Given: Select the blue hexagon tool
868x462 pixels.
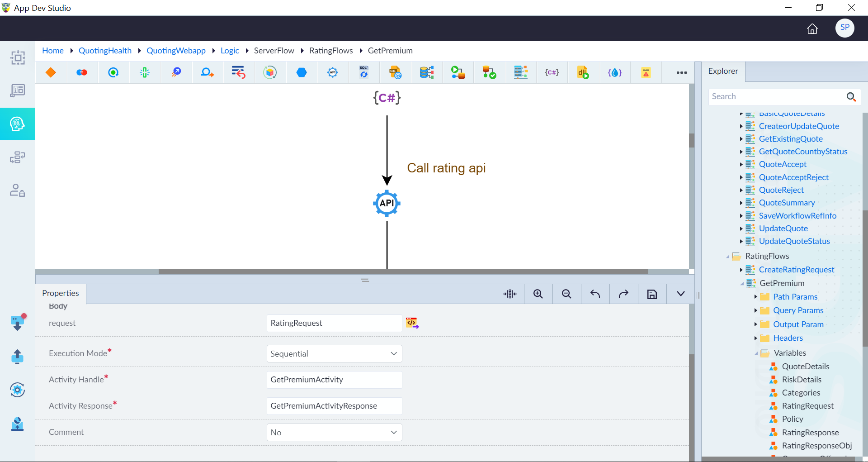Looking at the screenshot, I should click(x=302, y=72).
